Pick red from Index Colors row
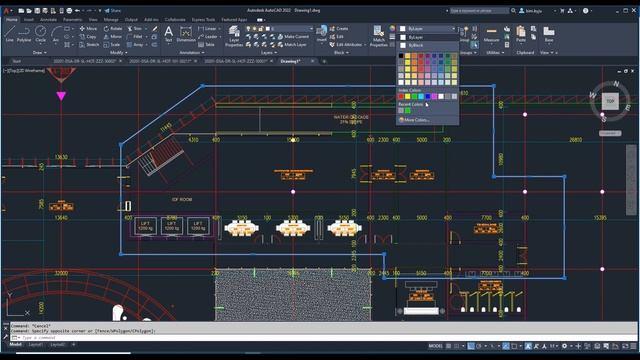This screenshot has height=360, width=640. [401, 97]
